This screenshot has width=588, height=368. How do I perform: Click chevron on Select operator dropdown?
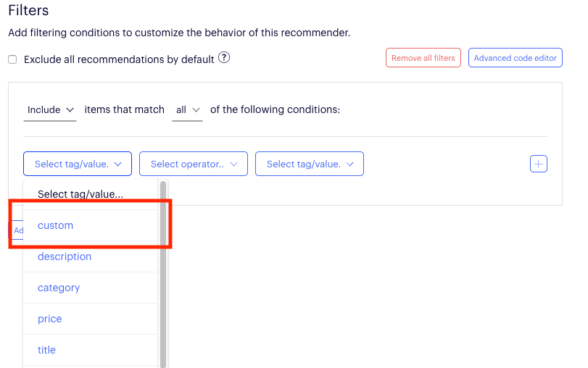pos(233,164)
